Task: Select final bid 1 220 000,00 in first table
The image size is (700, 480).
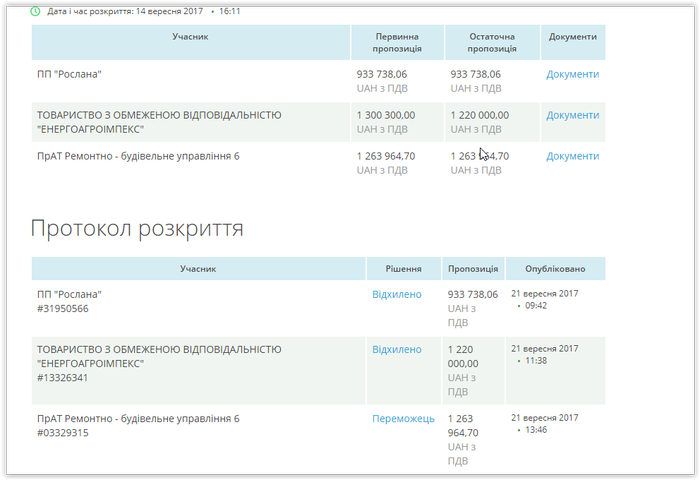Action: tap(479, 115)
